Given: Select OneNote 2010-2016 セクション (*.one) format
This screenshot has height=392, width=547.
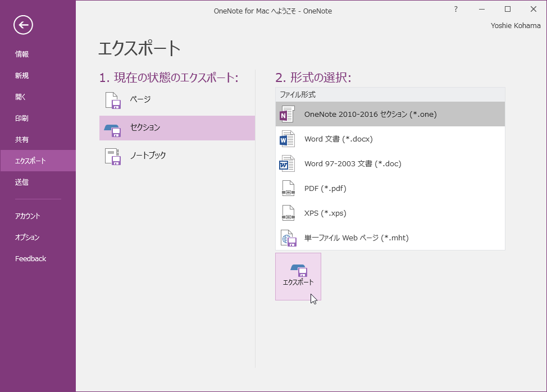Looking at the screenshot, I should click(x=390, y=114).
